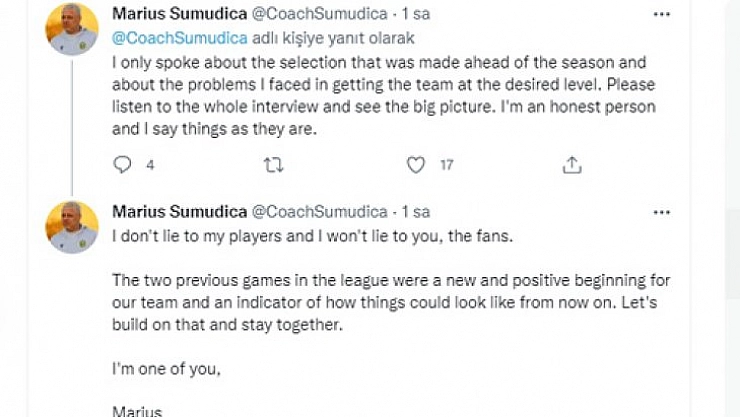The image size is (740, 417).
Task: Open the profile picture on the second tweet
Action: coord(72,226)
